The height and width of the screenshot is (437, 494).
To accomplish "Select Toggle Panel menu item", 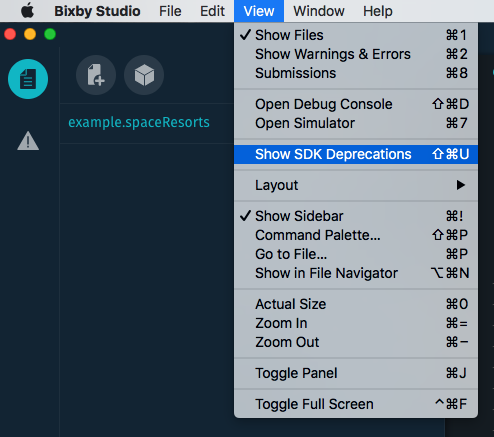I will click(x=356, y=373).
